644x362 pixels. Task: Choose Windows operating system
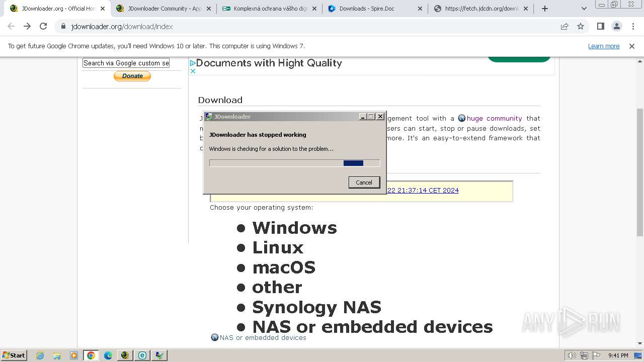(294, 228)
